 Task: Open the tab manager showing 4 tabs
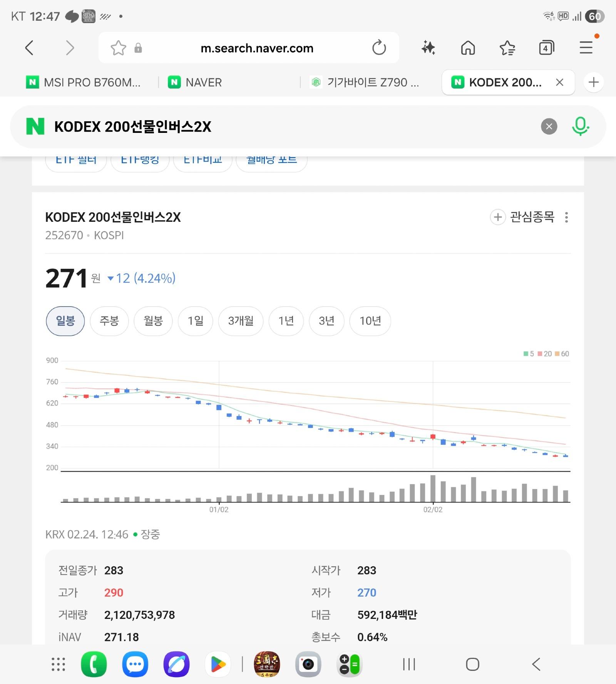coord(546,48)
